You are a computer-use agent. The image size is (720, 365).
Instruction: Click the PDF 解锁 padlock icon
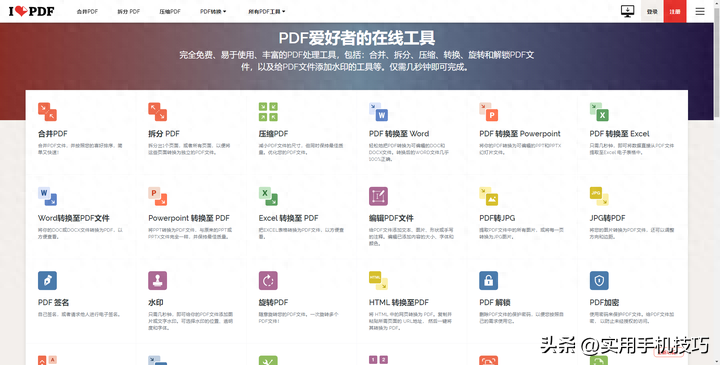pos(489,281)
